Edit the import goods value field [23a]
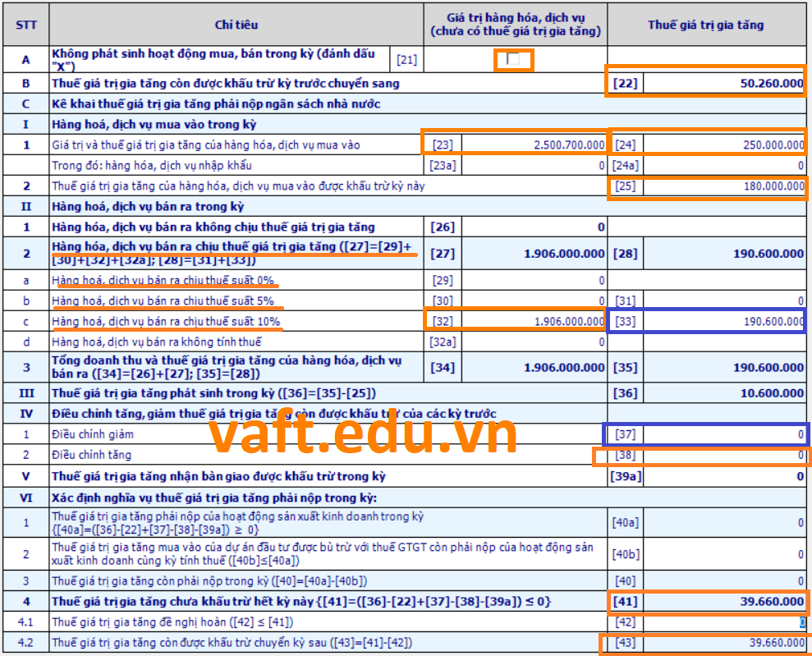The width and height of the screenshot is (812, 656). pyautogui.click(x=534, y=165)
